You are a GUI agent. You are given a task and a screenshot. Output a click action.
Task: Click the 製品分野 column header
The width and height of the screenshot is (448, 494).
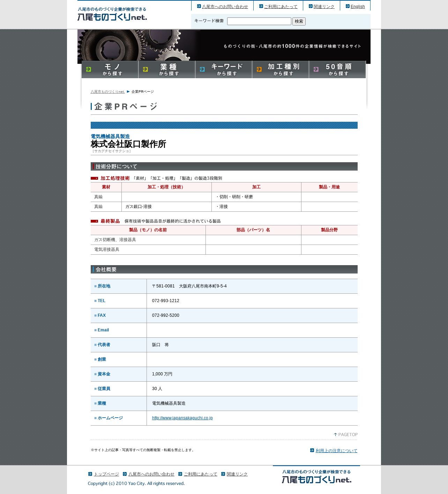[x=329, y=230]
